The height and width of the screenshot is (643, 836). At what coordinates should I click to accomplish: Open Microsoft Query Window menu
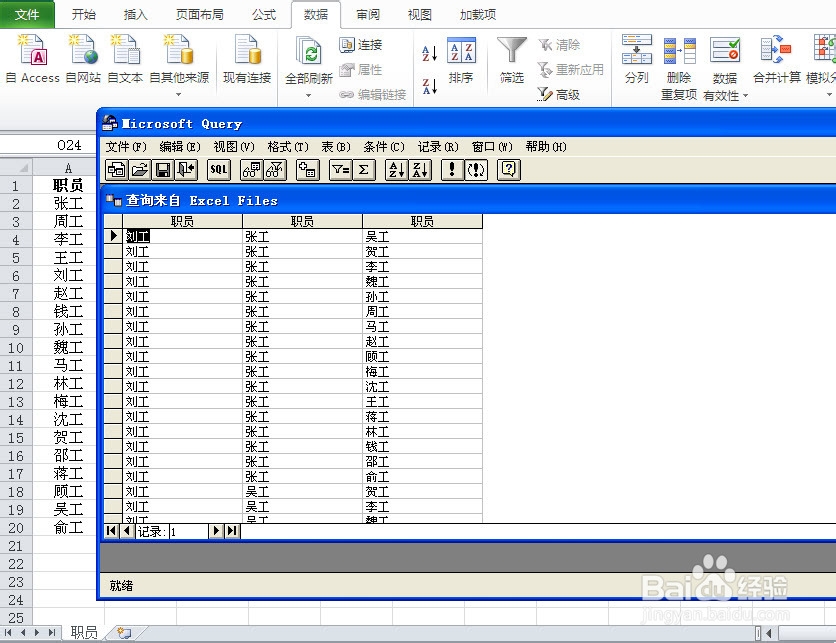[x=492, y=147]
